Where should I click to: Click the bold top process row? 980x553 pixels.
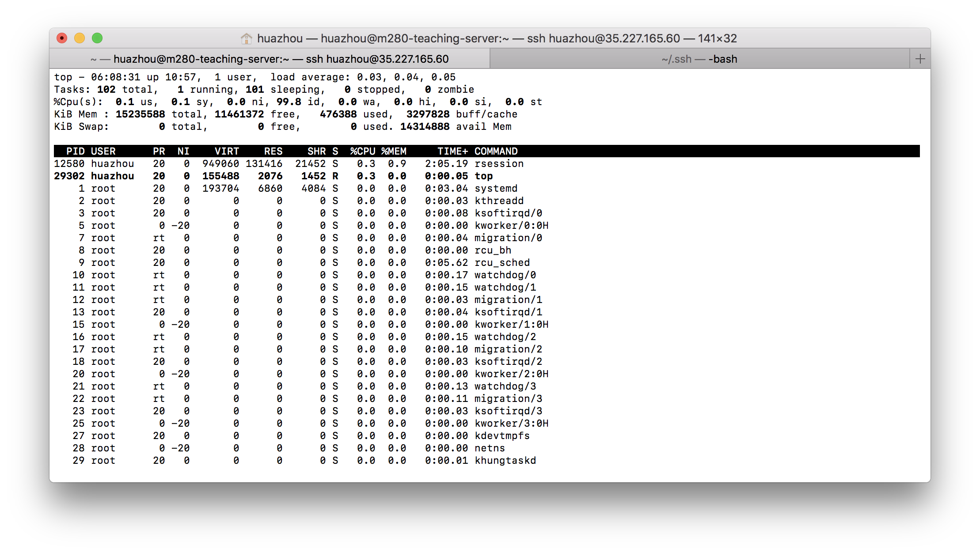point(483,176)
